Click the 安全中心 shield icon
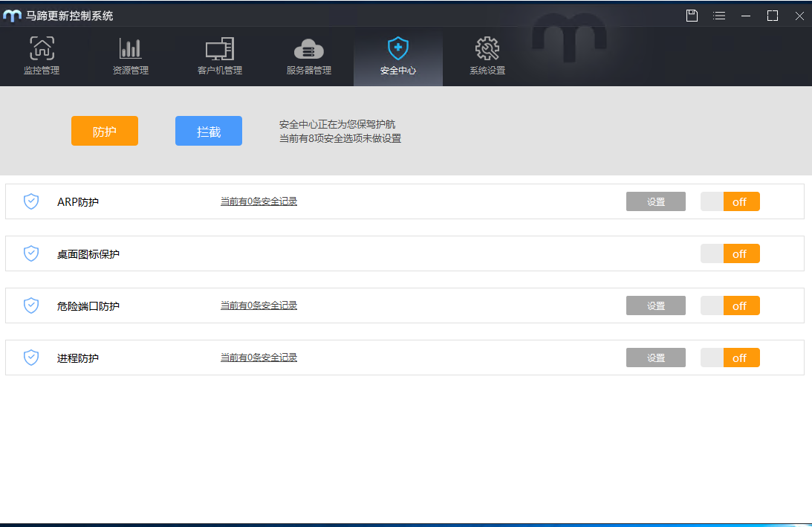This screenshot has height=527, width=812. click(x=398, y=48)
